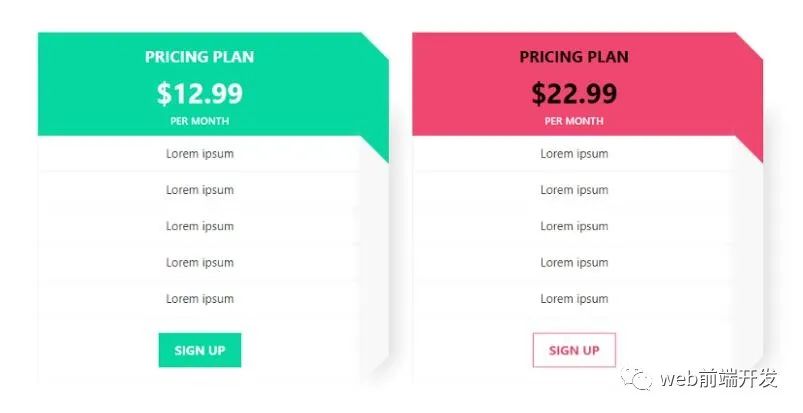Screen dimensions: 803x413
Task: Click the web前端开发 watermark text
Action: tap(718, 379)
